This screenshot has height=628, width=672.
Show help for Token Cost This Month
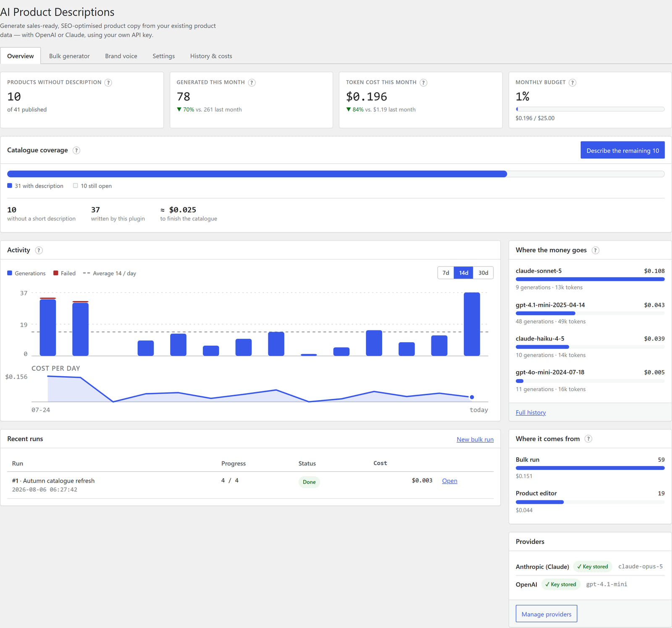click(x=424, y=83)
